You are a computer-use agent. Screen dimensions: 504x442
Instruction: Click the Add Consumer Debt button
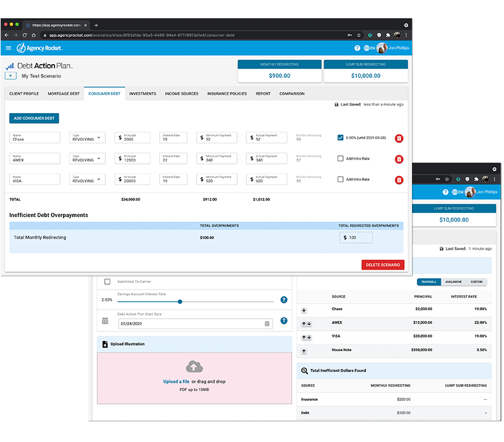point(34,119)
